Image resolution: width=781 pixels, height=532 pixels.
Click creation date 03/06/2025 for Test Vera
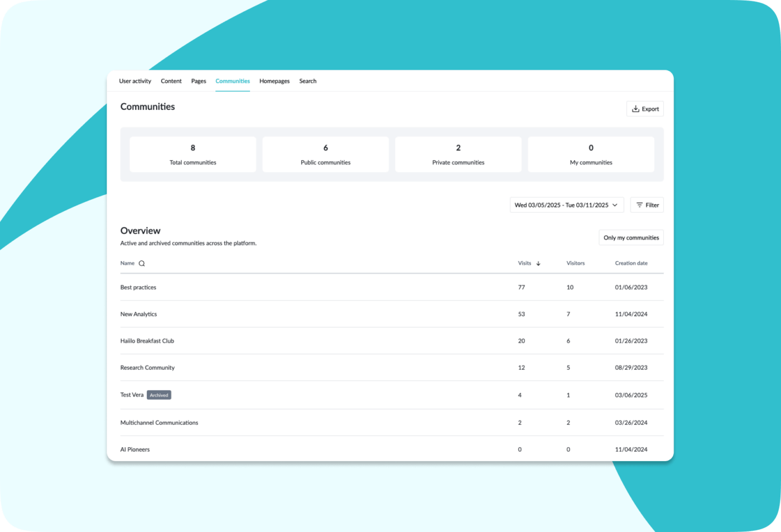631,395
